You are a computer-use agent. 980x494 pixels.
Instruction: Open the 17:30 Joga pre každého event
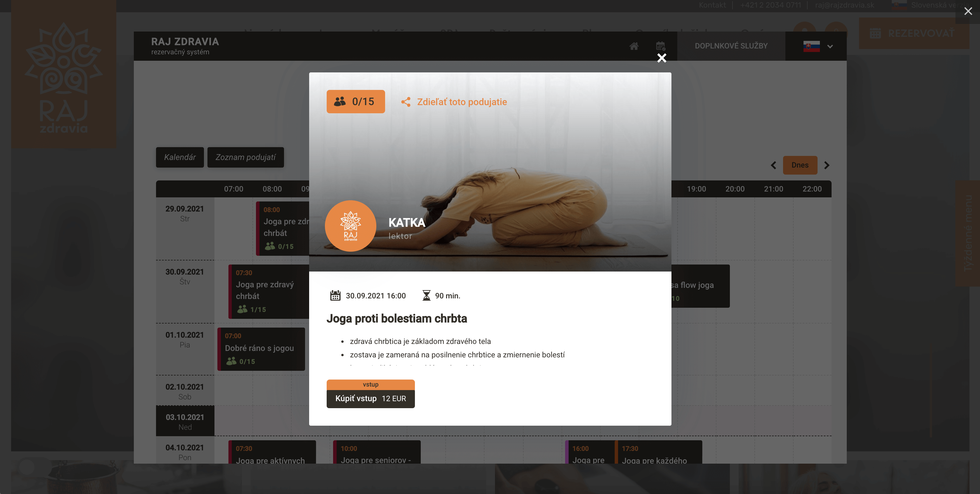click(659, 452)
